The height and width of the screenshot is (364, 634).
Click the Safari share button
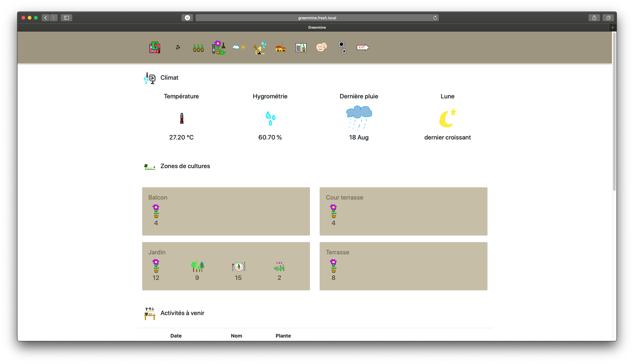click(x=594, y=18)
